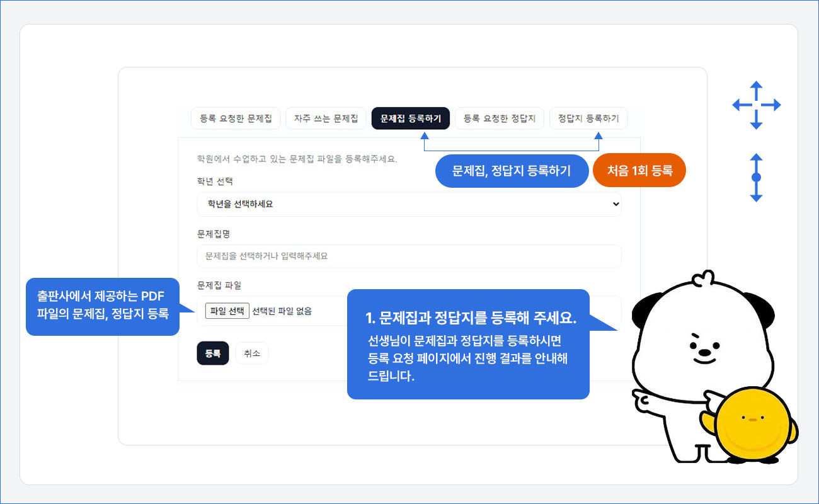This screenshot has width=819, height=504.
Task: Click the arrow pointing at 정답지 등록하기
Action: (x=598, y=135)
